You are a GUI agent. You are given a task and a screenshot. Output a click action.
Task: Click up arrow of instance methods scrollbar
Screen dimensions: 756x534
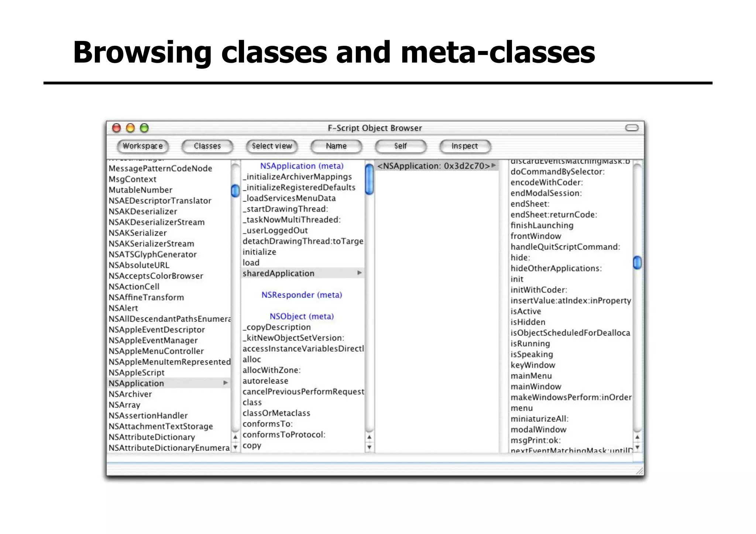pyautogui.click(x=637, y=437)
